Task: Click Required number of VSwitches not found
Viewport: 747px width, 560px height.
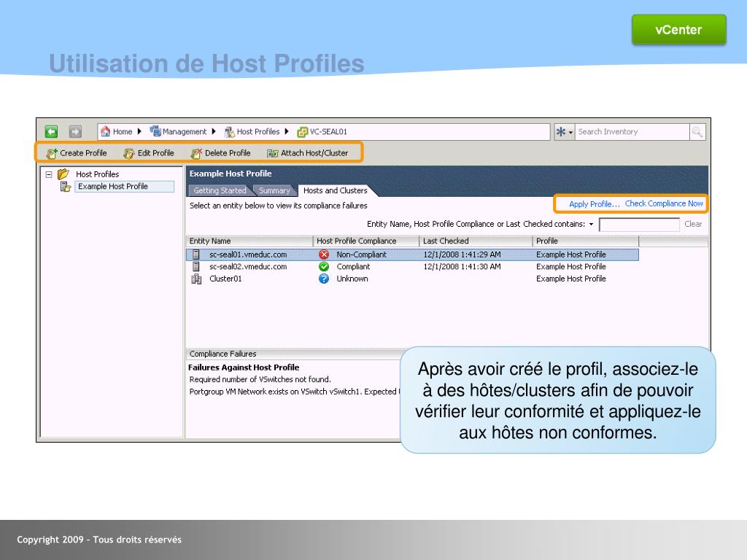Action: point(260,379)
